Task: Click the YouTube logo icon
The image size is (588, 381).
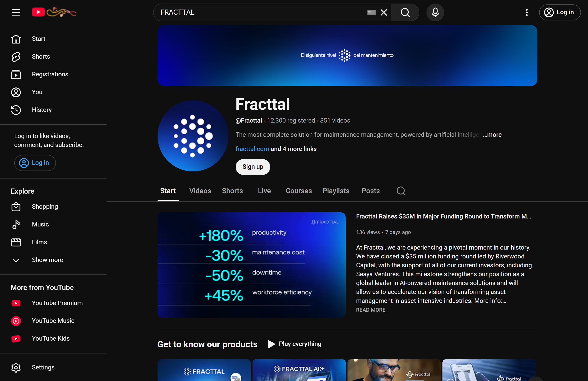Action: point(38,12)
